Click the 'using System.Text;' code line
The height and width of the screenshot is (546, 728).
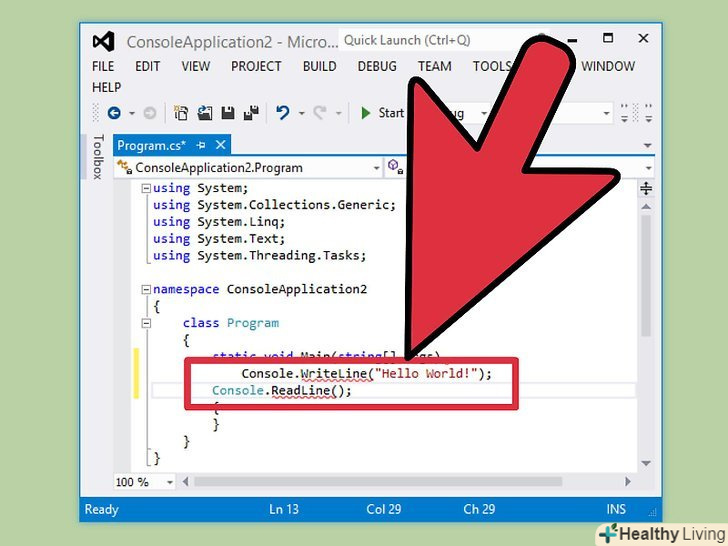point(219,239)
